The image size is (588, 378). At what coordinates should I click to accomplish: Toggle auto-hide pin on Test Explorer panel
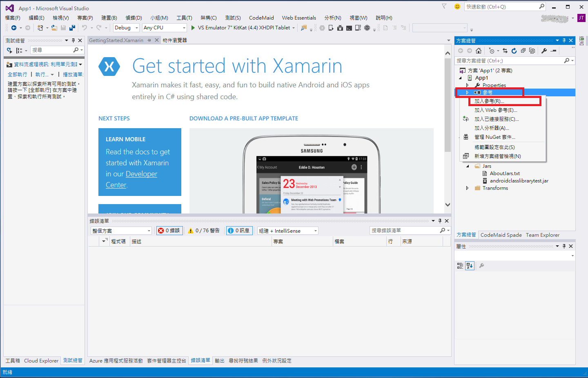coord(73,40)
